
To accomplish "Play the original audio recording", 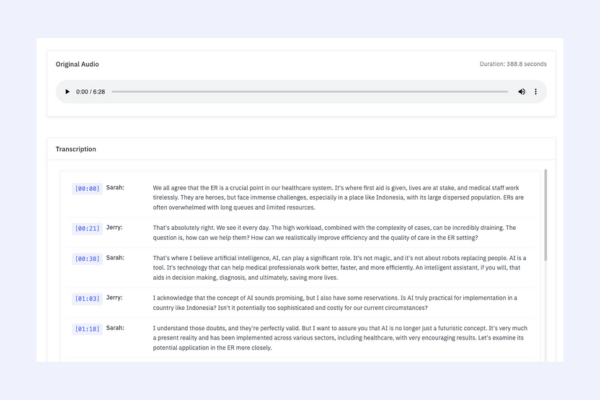I will [67, 92].
